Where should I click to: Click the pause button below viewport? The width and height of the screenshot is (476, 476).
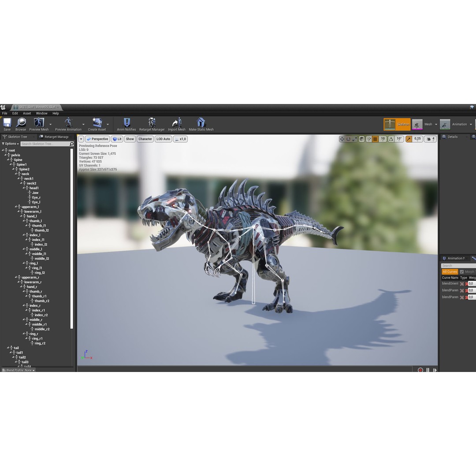[x=428, y=370]
